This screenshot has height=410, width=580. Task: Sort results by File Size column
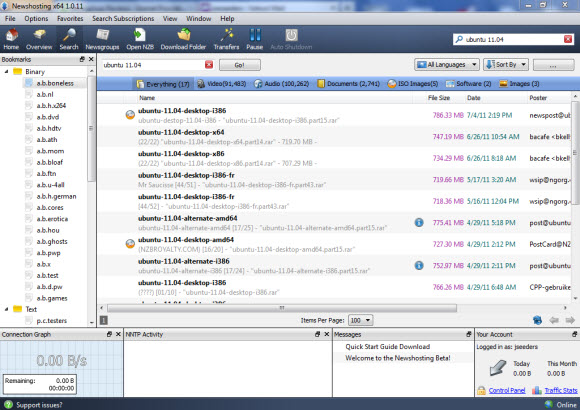point(439,98)
